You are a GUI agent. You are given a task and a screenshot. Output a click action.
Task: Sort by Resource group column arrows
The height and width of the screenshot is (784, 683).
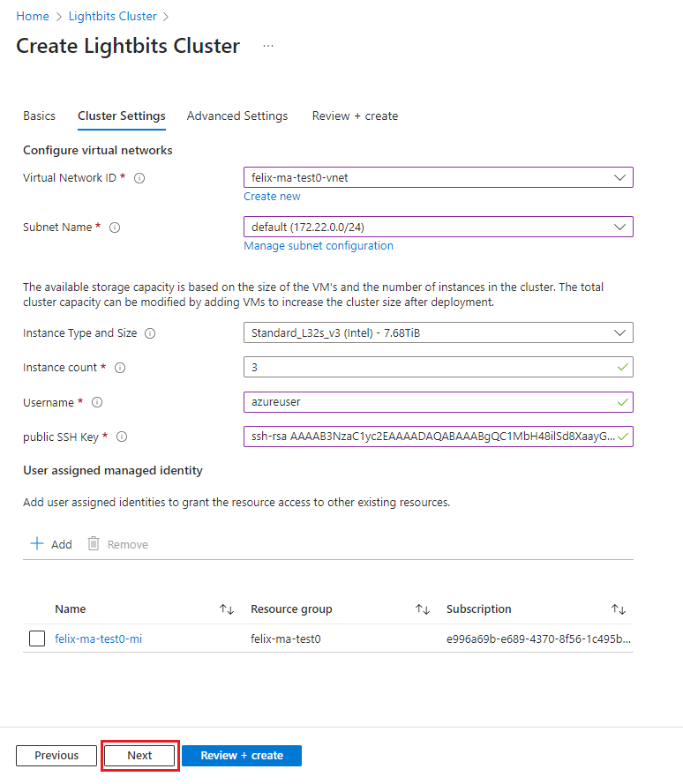coord(423,609)
